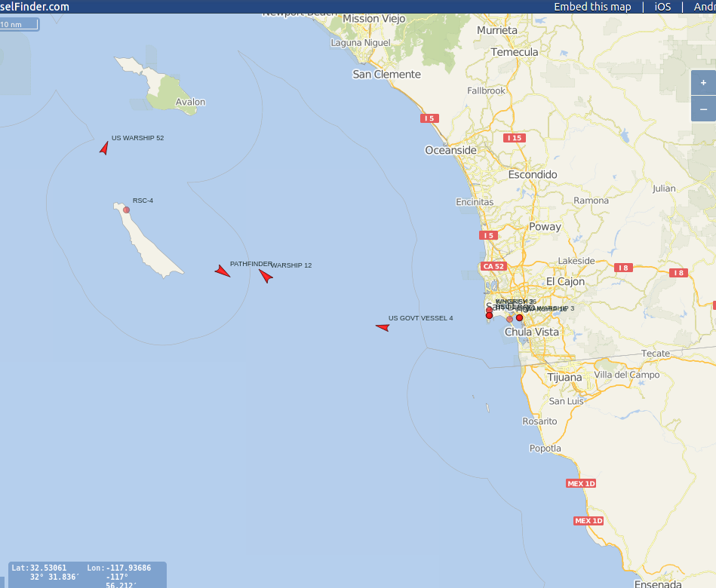Click the Tecate town label

[656, 354]
